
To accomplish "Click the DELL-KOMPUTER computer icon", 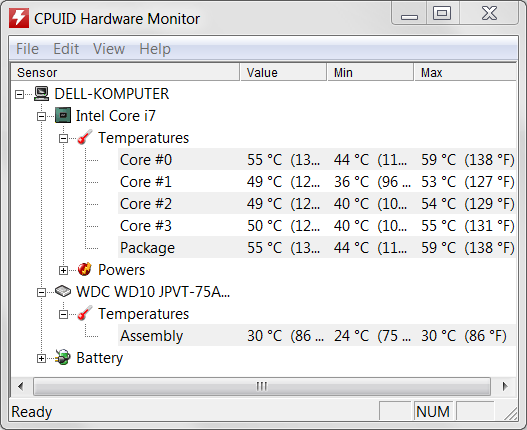I will click(x=42, y=93).
